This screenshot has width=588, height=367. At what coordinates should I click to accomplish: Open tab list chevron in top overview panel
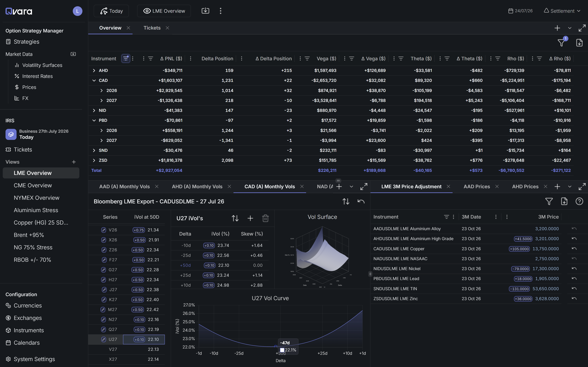click(569, 28)
